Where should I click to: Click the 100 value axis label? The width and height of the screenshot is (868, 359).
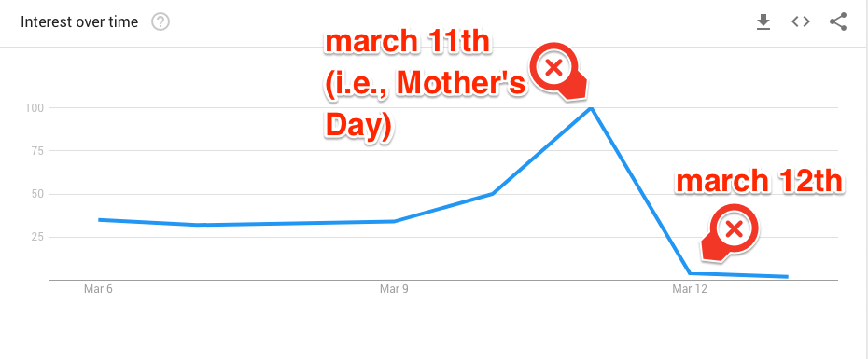pos(33,108)
